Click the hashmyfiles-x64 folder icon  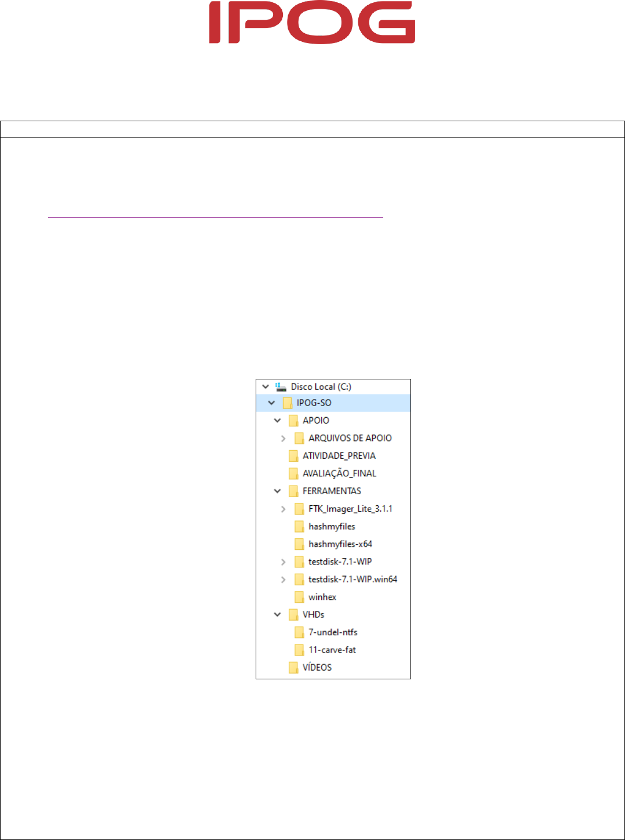coord(299,544)
